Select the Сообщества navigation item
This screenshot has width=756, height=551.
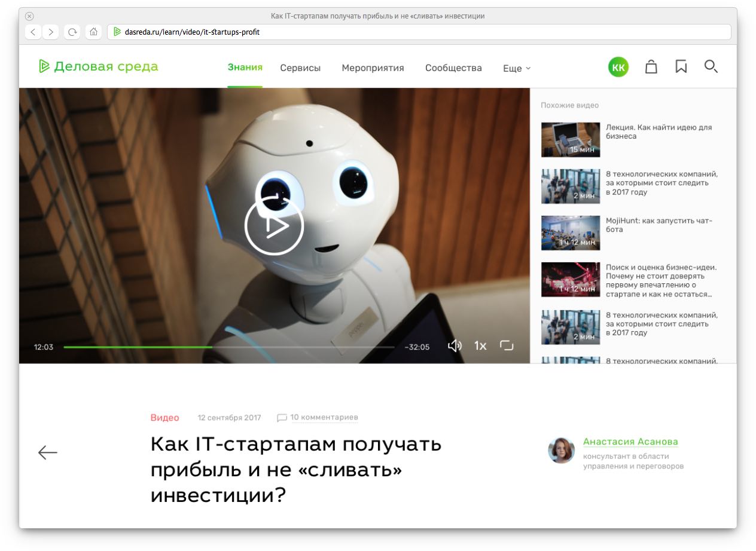pyautogui.click(x=453, y=68)
